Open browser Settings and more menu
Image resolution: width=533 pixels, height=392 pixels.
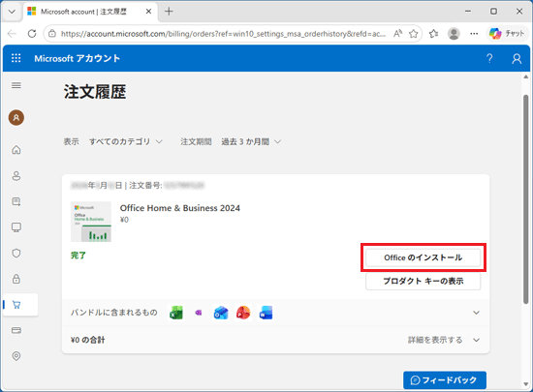(x=474, y=34)
